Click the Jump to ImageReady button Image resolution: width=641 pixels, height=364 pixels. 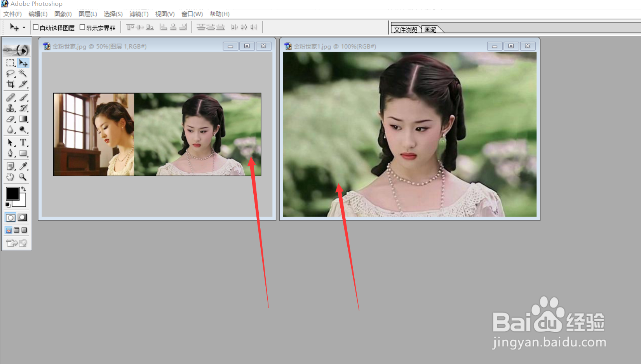pos(17,243)
